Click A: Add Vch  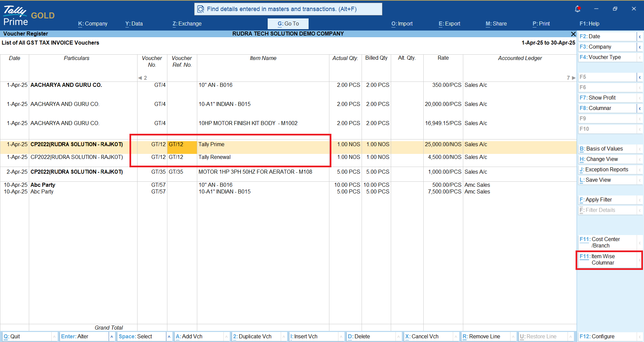[x=199, y=337]
